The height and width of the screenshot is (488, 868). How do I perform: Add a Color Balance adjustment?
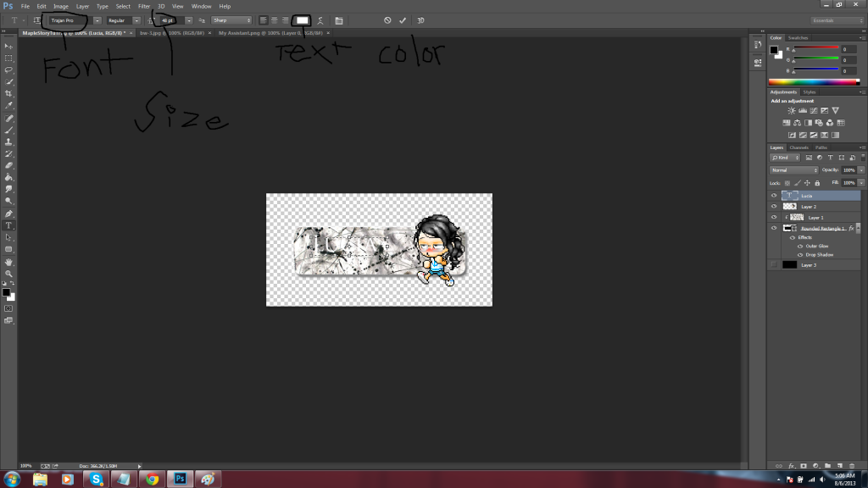point(797,123)
